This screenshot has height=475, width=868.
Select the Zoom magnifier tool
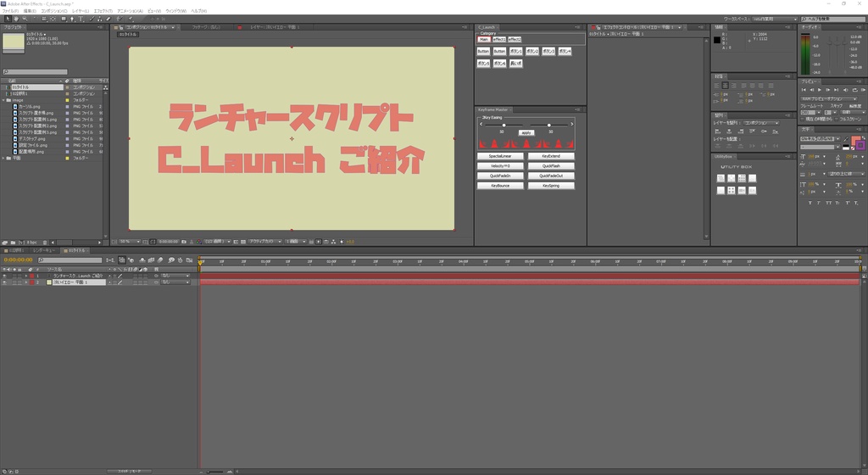25,19
